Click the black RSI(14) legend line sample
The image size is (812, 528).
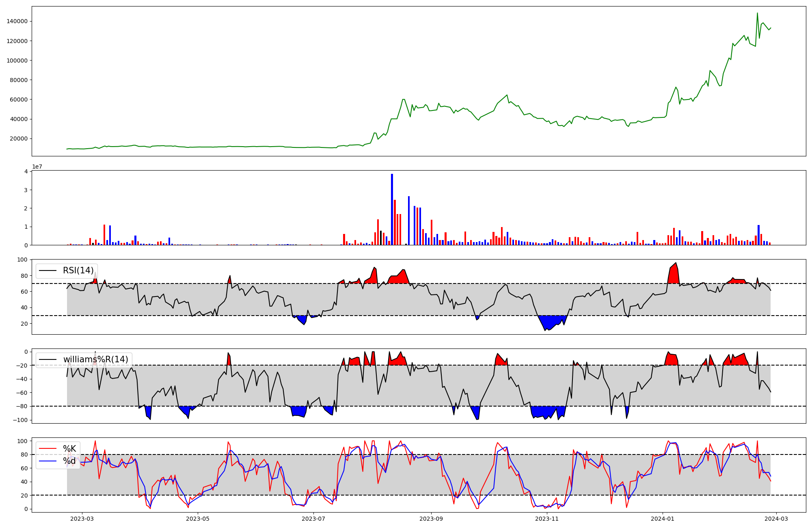pos(47,271)
